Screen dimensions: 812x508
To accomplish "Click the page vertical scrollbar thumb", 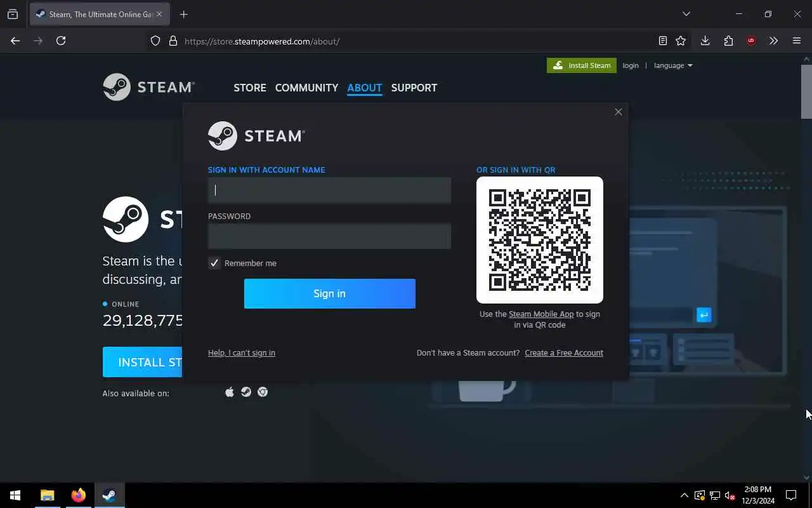I will tap(806, 90).
